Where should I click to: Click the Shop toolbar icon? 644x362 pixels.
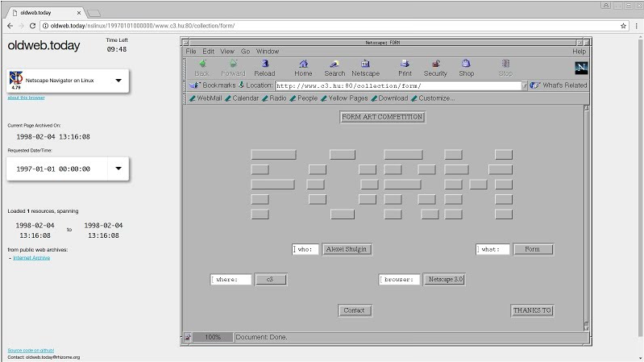pos(467,64)
